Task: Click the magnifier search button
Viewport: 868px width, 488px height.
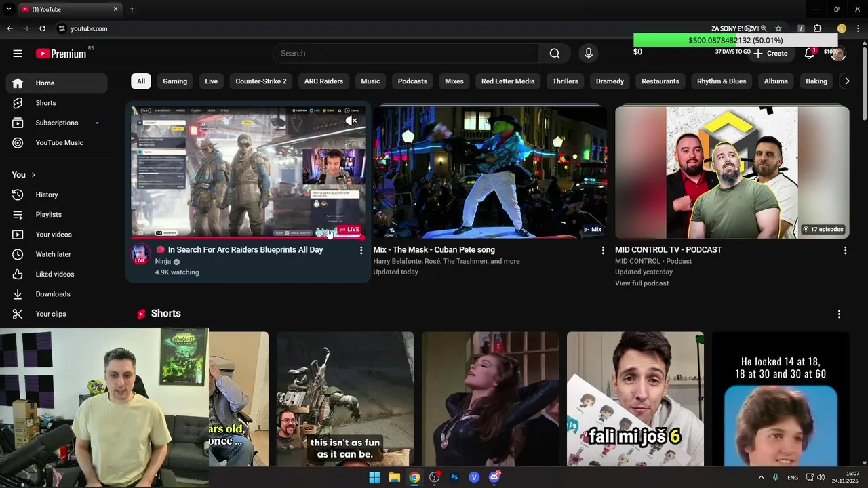Action: pyautogui.click(x=555, y=54)
